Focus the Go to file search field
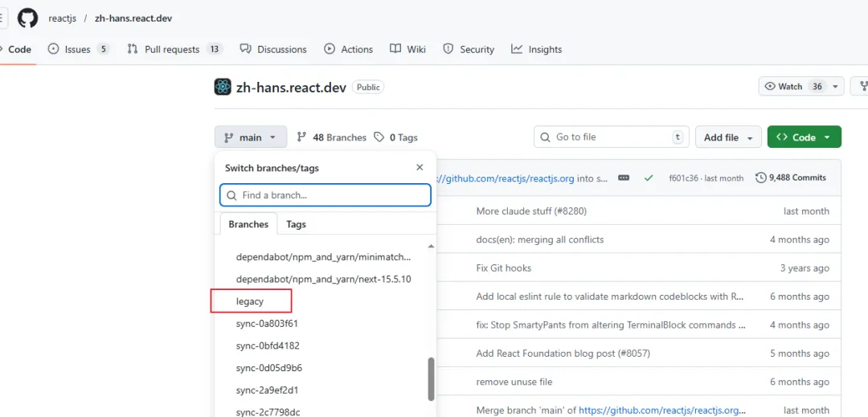Image resolution: width=868 pixels, height=417 pixels. (611, 137)
